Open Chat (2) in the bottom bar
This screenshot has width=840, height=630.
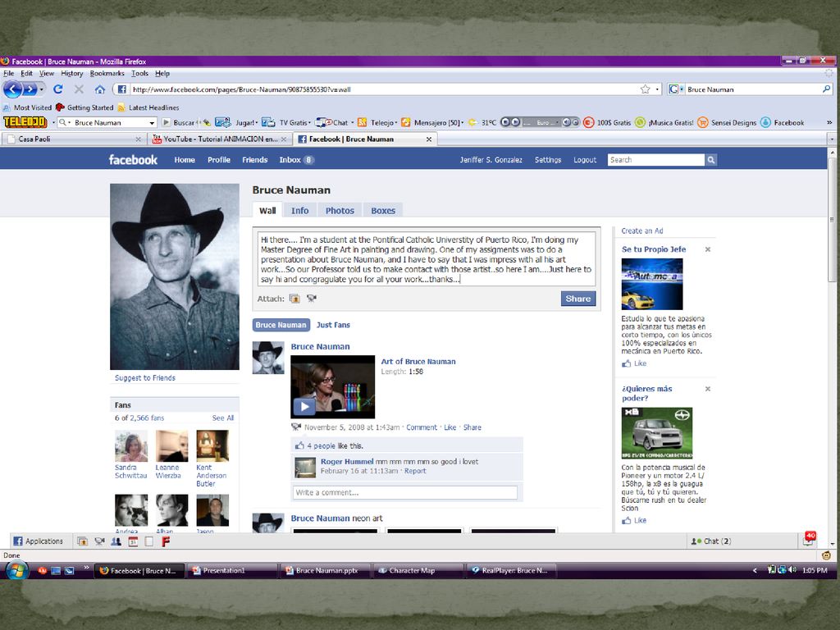[711, 541]
